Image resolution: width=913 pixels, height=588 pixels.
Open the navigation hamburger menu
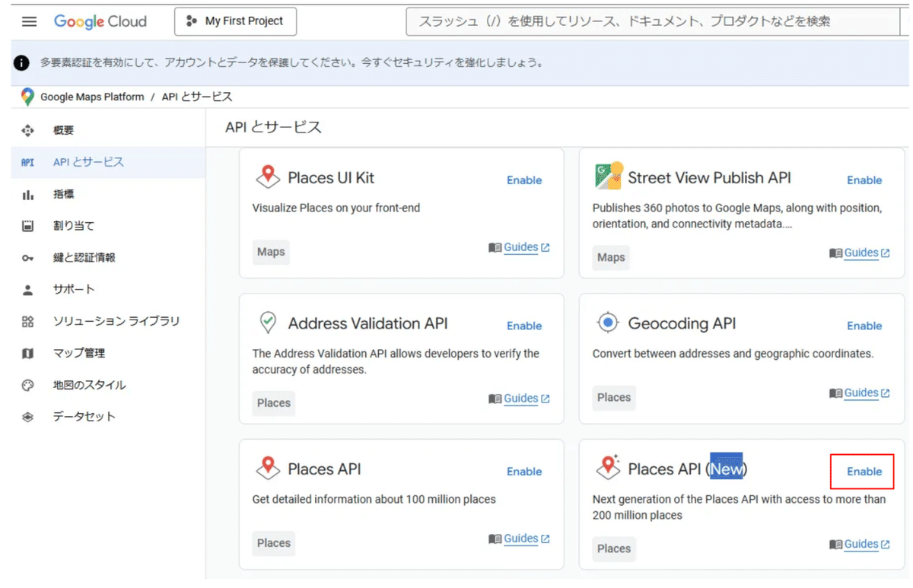pos(29,21)
